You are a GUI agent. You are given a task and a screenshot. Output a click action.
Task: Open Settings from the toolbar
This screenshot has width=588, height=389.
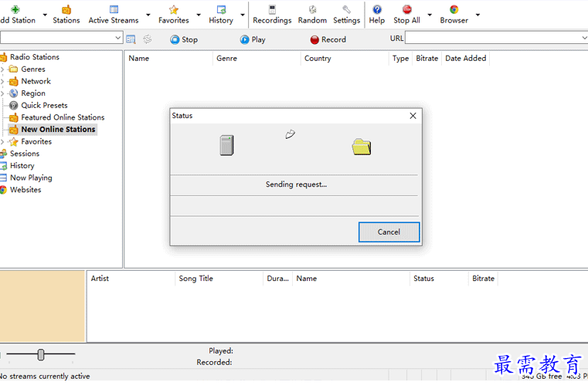pyautogui.click(x=346, y=14)
